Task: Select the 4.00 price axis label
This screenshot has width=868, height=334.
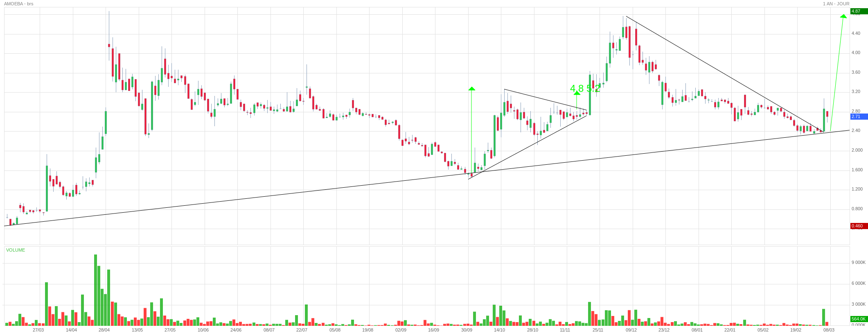Action: (x=856, y=52)
